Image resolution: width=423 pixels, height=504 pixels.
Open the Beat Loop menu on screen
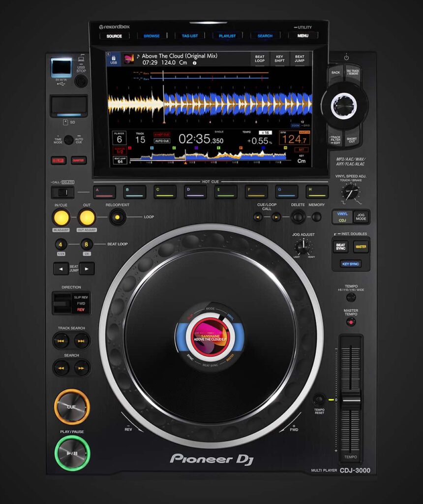260,60
